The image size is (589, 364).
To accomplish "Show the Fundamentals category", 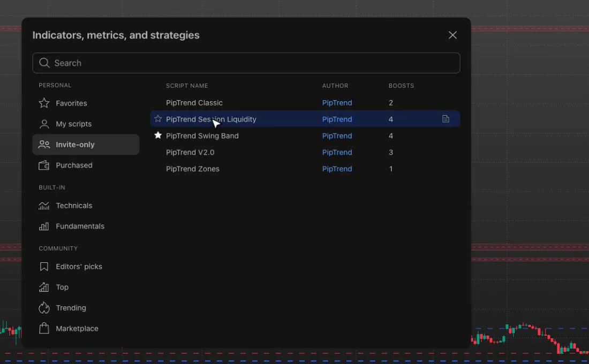I will click(x=86, y=226).
